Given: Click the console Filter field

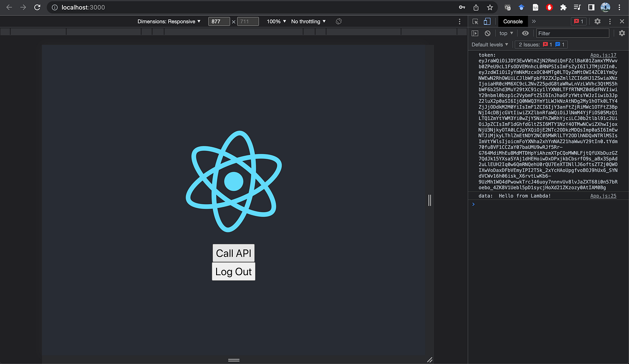Looking at the screenshot, I should pos(572,33).
